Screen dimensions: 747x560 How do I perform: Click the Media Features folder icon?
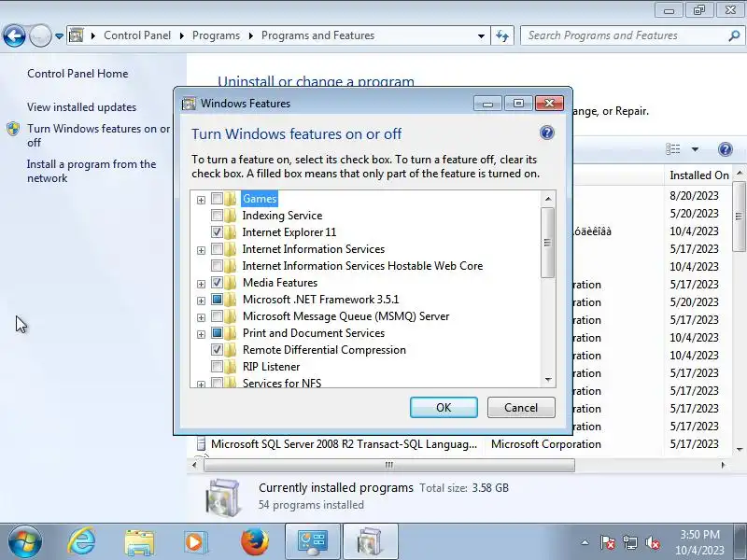point(231,283)
